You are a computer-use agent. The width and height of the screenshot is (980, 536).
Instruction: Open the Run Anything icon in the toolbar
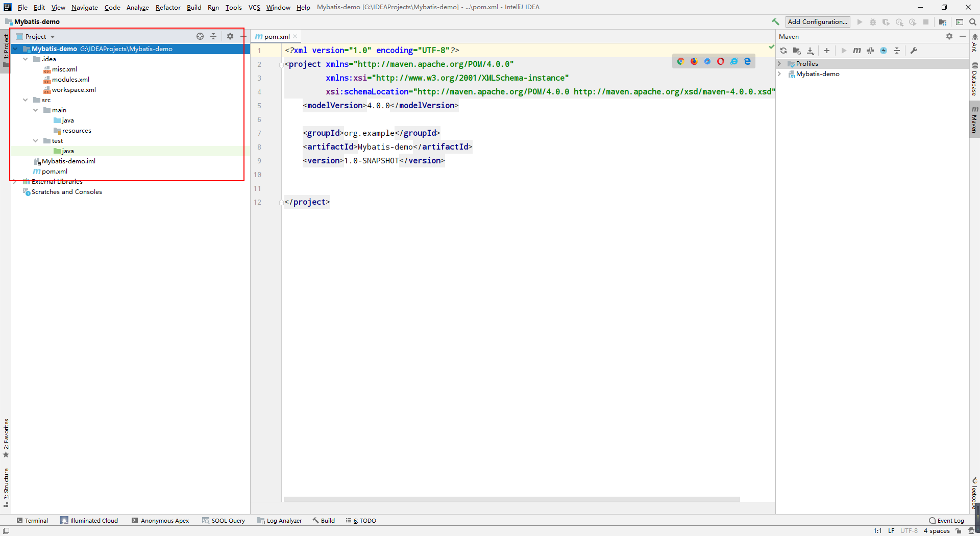pos(960,22)
